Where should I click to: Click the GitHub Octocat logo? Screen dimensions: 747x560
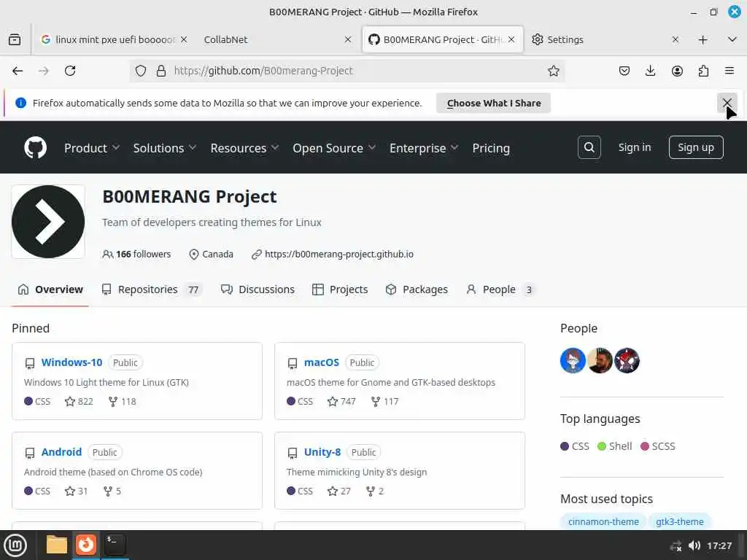click(x=36, y=147)
